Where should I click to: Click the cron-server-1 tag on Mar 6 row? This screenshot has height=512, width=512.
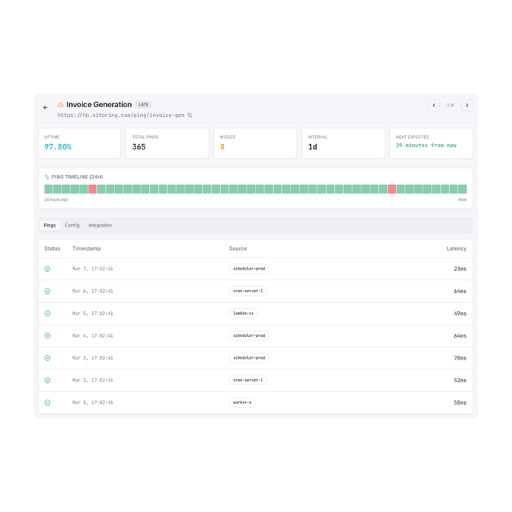[x=248, y=291]
